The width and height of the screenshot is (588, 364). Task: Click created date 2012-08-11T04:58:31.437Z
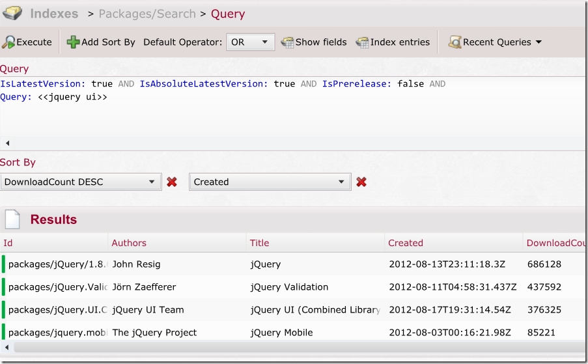[x=453, y=287]
